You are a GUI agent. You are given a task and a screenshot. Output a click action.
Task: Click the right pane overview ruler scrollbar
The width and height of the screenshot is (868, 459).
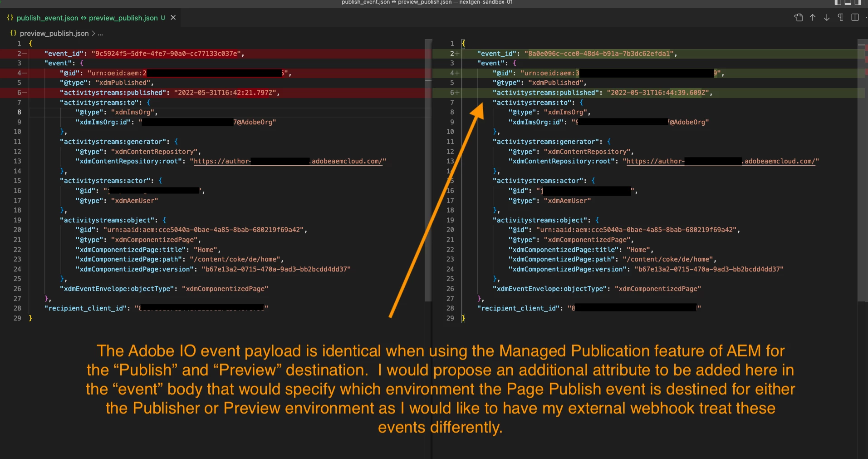click(x=863, y=170)
